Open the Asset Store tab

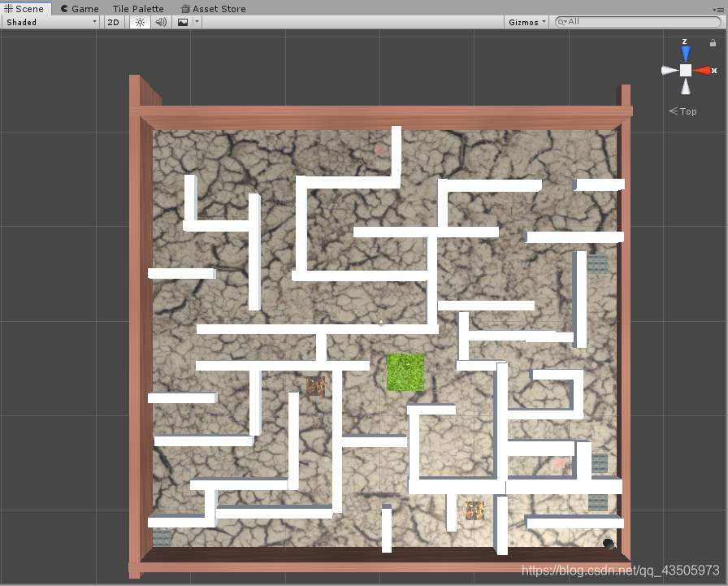pos(214,9)
